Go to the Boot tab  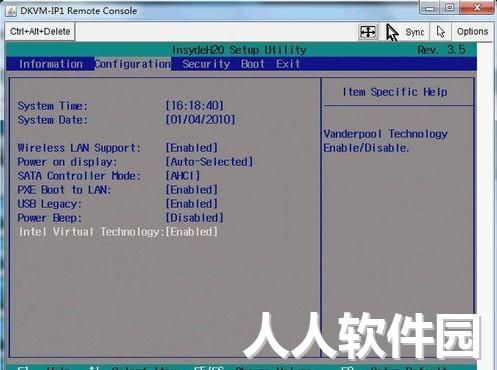(253, 64)
